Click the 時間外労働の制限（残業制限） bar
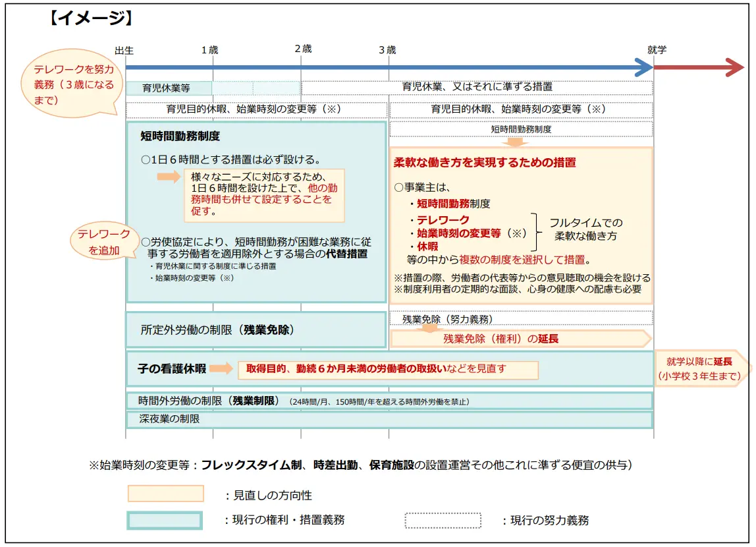The height and width of the screenshot is (547, 756). 390,401
